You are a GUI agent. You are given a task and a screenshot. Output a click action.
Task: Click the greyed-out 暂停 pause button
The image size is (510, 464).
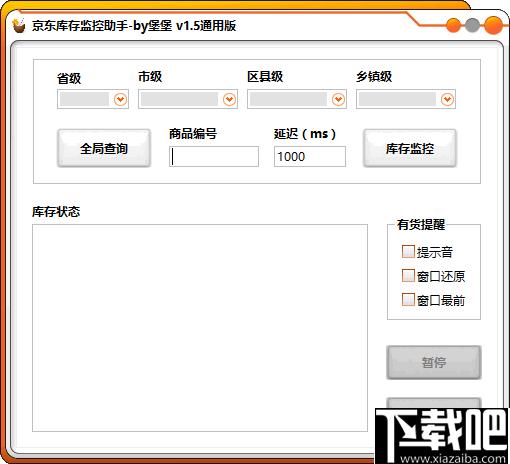(x=434, y=362)
